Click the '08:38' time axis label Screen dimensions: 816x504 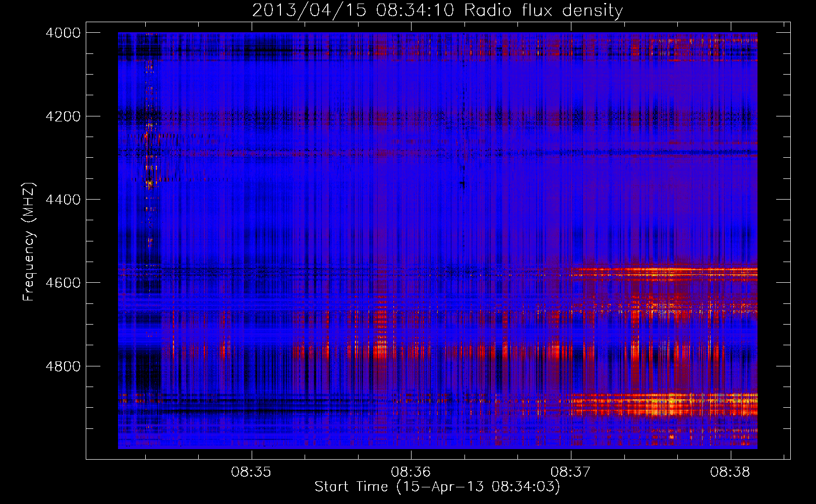click(x=730, y=472)
